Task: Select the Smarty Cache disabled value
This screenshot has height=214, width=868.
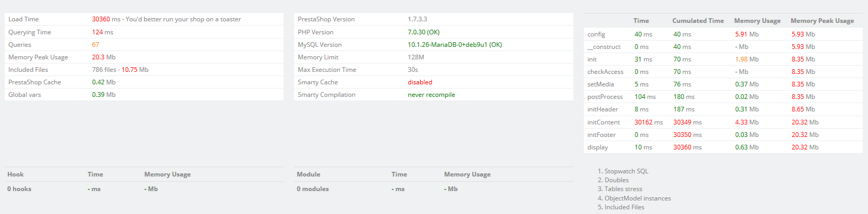Action: click(x=420, y=82)
